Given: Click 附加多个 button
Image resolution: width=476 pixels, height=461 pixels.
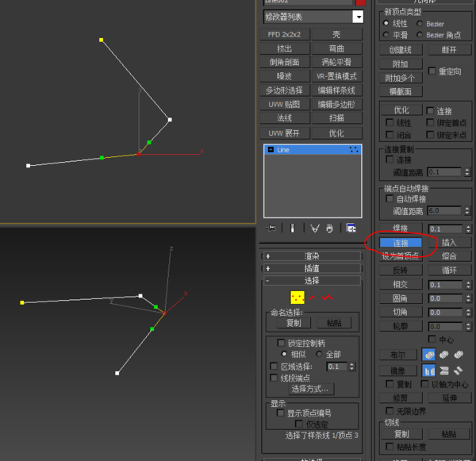Looking at the screenshot, I should click(401, 78).
